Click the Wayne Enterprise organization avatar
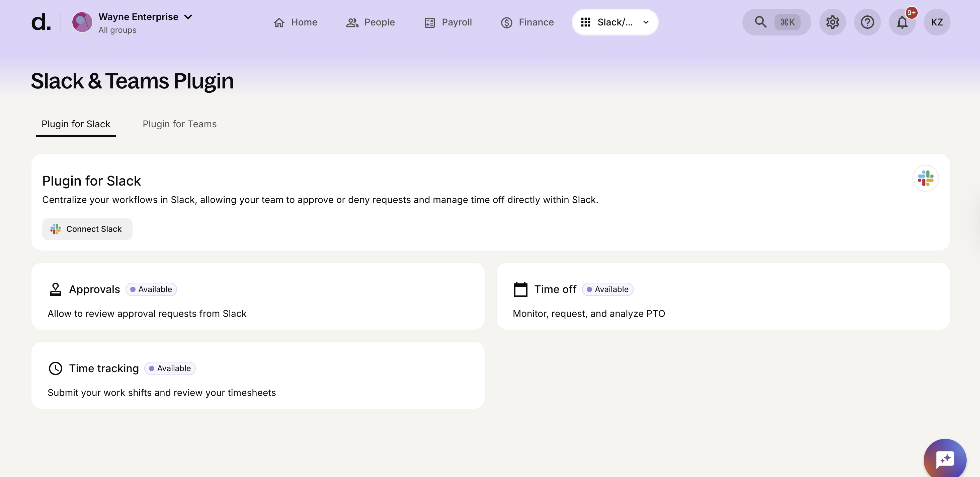Image resolution: width=980 pixels, height=477 pixels. pyautogui.click(x=82, y=22)
